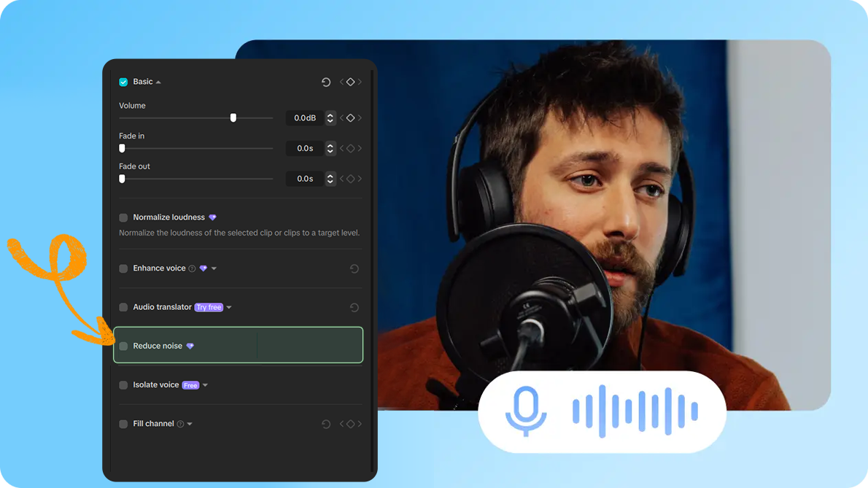The height and width of the screenshot is (488, 868).
Task: Add a keyframe for Volume
Action: [351, 118]
